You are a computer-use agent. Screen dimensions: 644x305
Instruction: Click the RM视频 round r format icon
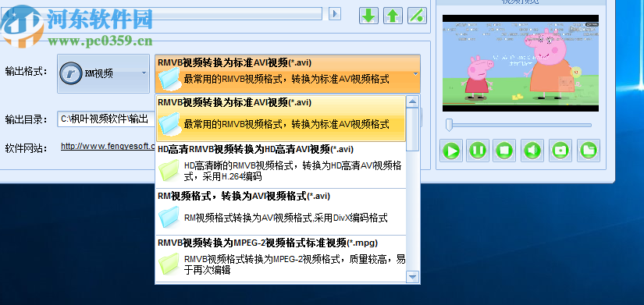(71, 73)
